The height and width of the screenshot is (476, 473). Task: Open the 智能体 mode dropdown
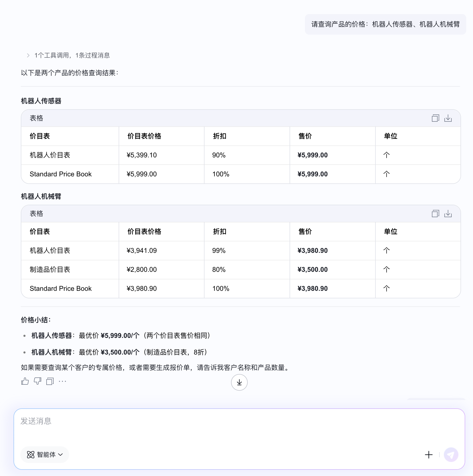pos(45,455)
